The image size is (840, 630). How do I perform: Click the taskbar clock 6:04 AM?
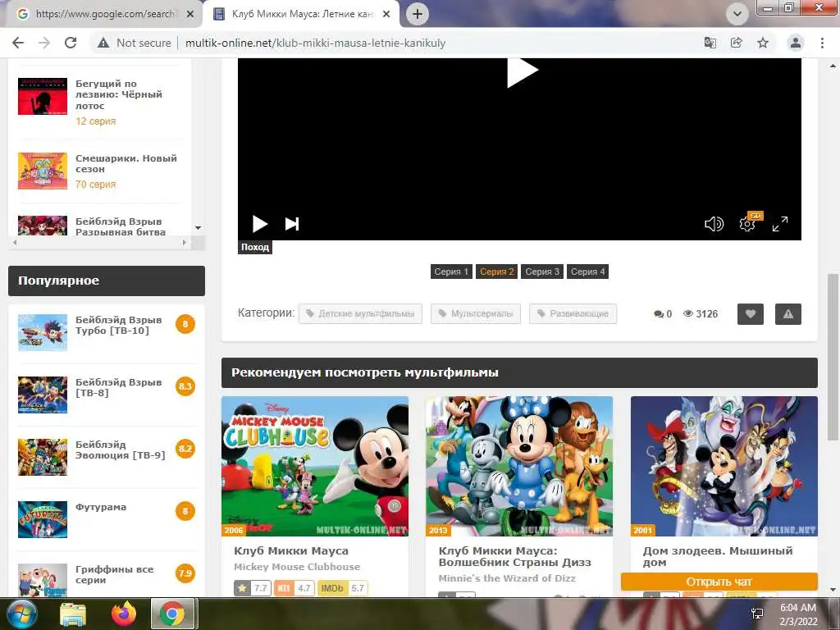click(x=798, y=608)
